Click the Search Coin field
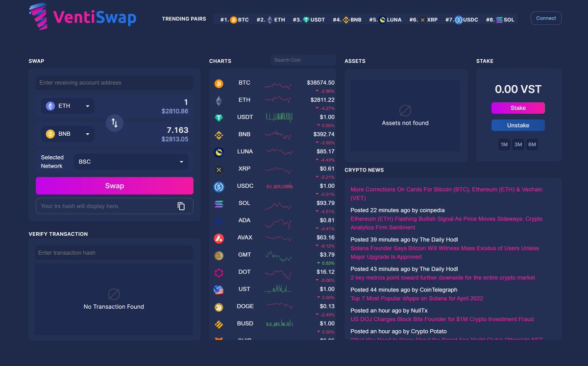This screenshot has width=588, height=366. pos(303,60)
